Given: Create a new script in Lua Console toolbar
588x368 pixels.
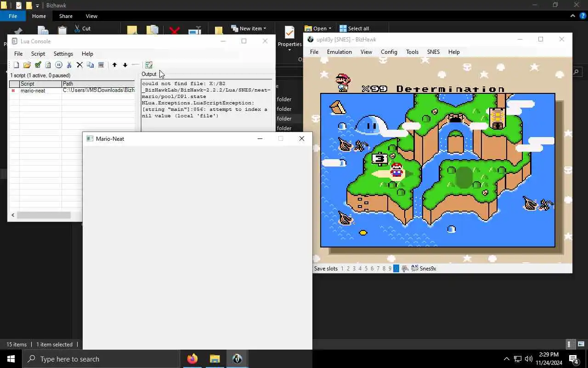Looking at the screenshot, I should point(16,65).
